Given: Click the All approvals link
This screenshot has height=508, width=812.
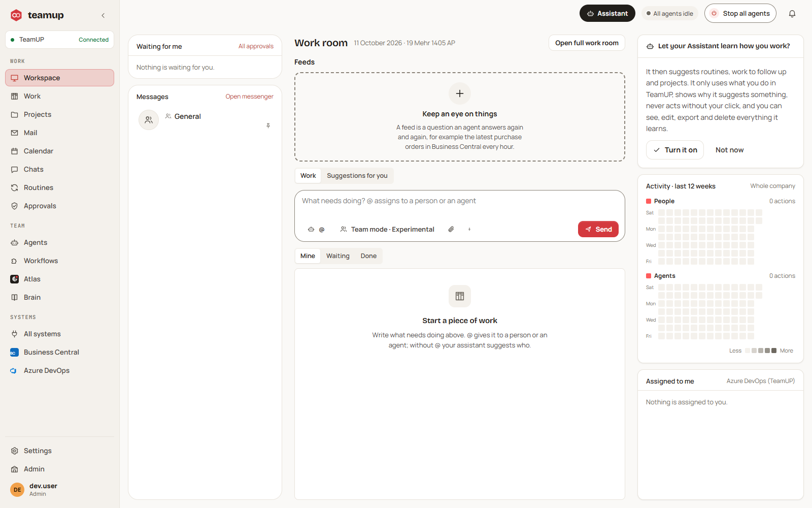Looking at the screenshot, I should [x=256, y=46].
